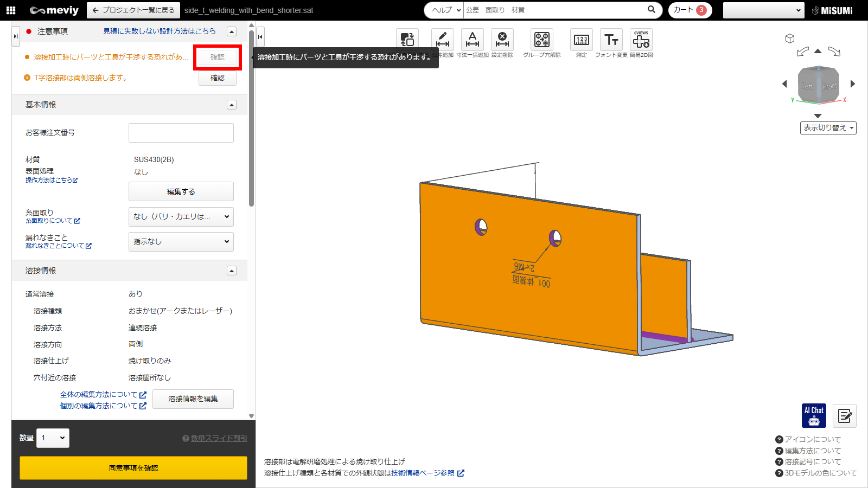This screenshot has height=488, width=868.
Task: Open the 測定 measurement tool
Action: point(581,40)
